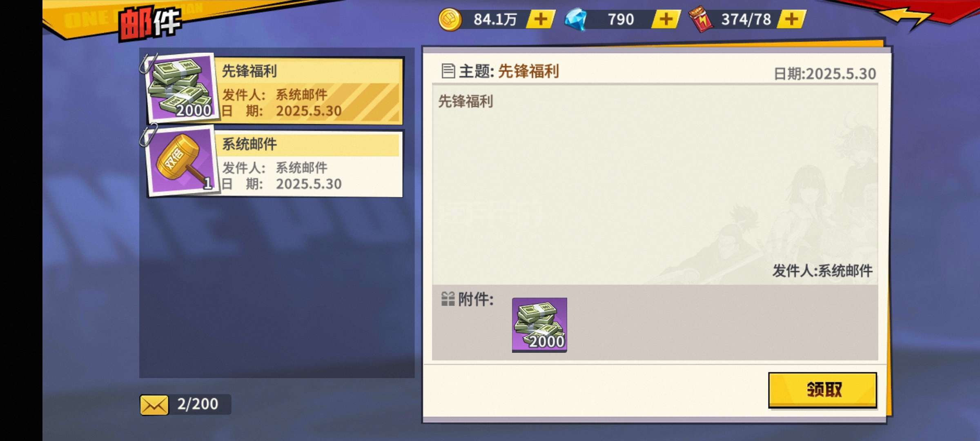The width and height of the screenshot is (980, 441).
Task: Click the envelope mailbox count icon
Action: [154, 405]
